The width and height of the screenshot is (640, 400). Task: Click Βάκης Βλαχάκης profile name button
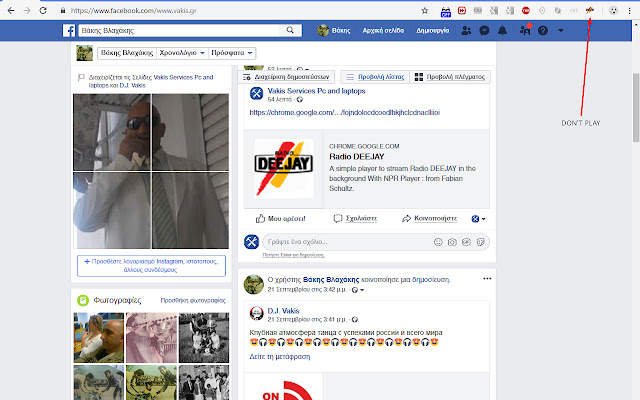127,53
